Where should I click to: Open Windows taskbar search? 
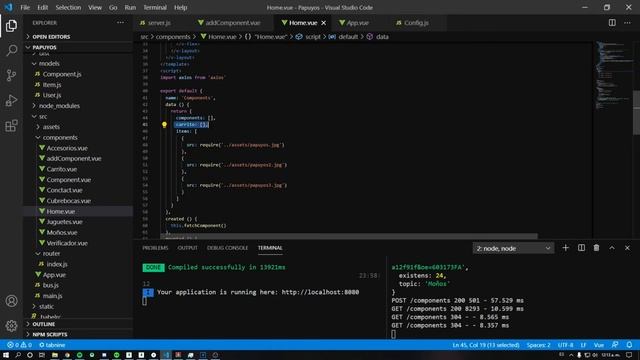pyautogui.click(x=18, y=355)
